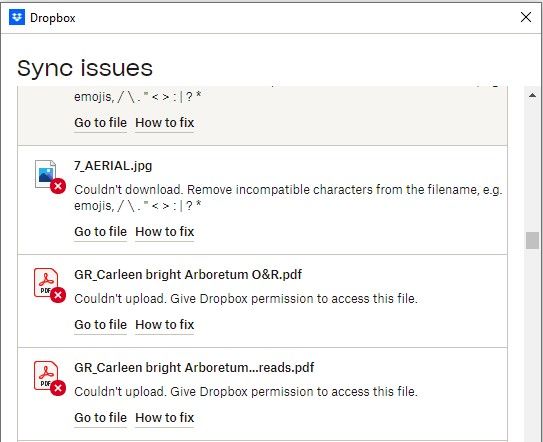Click red error badge on Arboretum O&R.pdf icon
The height and width of the screenshot is (442, 543).
click(58, 295)
